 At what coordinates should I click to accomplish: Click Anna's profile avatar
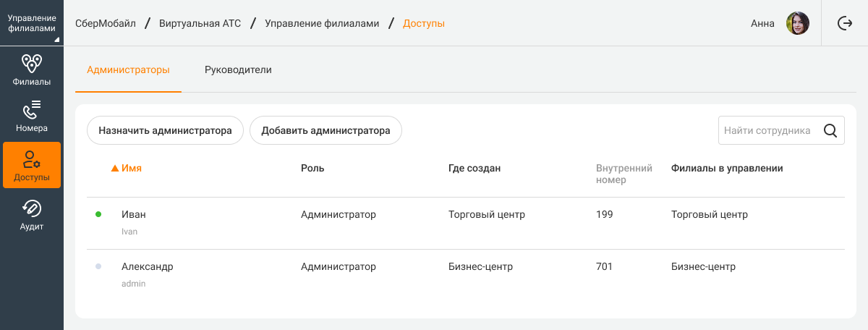[797, 23]
